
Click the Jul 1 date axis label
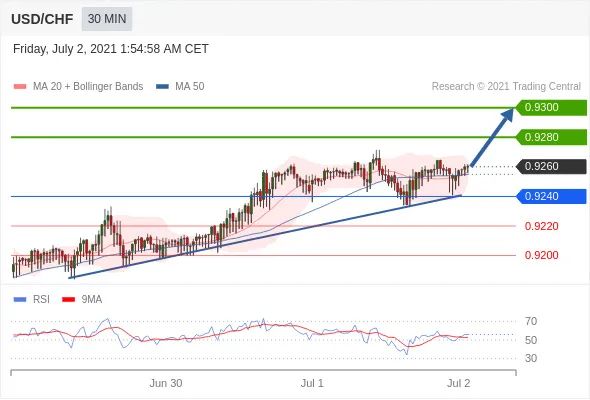312,383
